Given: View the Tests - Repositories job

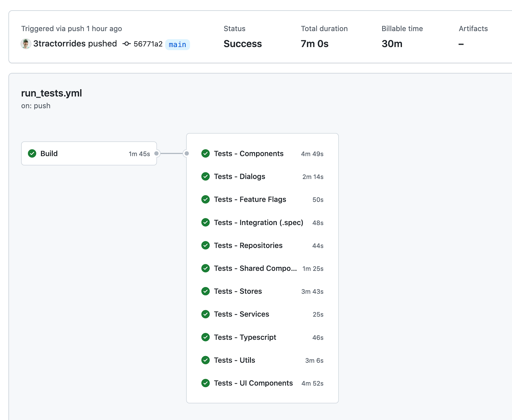Looking at the screenshot, I should tap(248, 245).
